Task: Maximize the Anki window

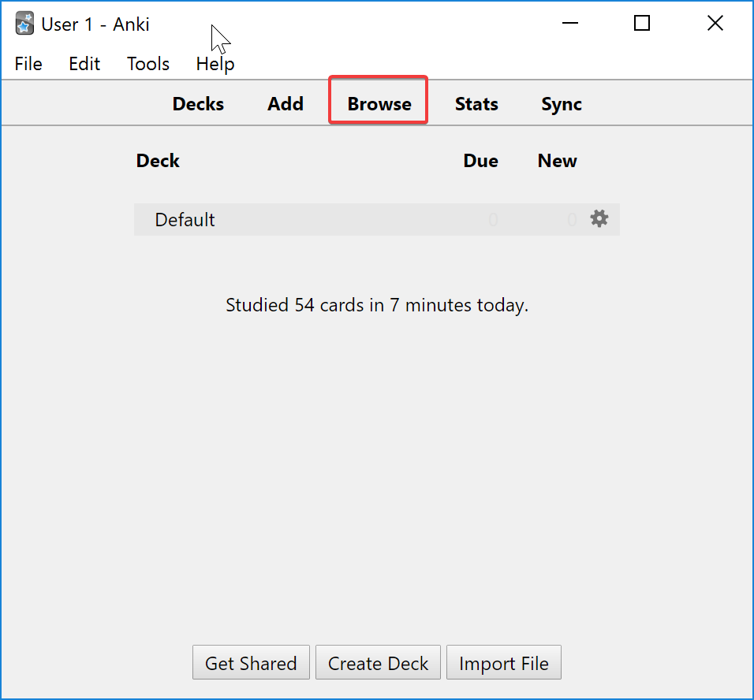Action: pos(642,23)
